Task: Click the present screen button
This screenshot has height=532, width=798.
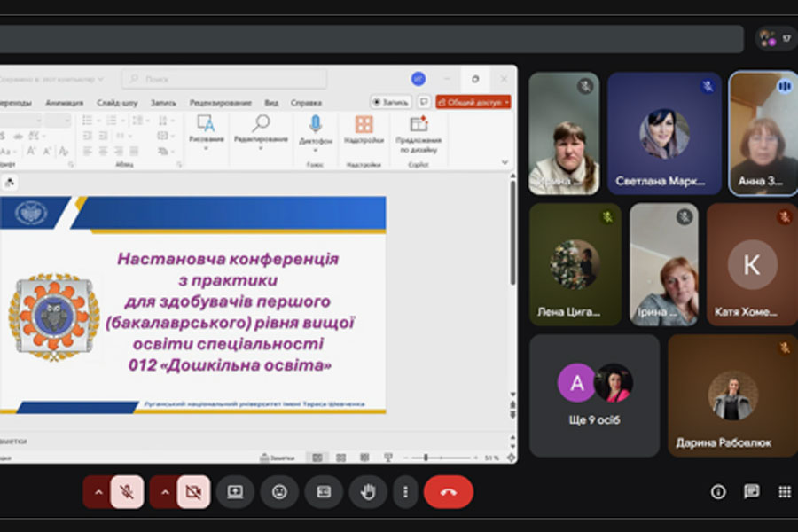Action: [235, 492]
